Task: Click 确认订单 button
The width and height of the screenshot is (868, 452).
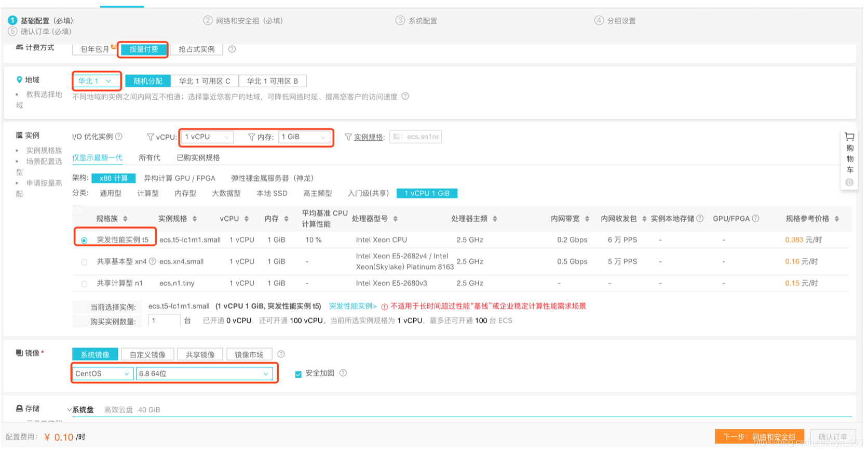Action: (833, 436)
